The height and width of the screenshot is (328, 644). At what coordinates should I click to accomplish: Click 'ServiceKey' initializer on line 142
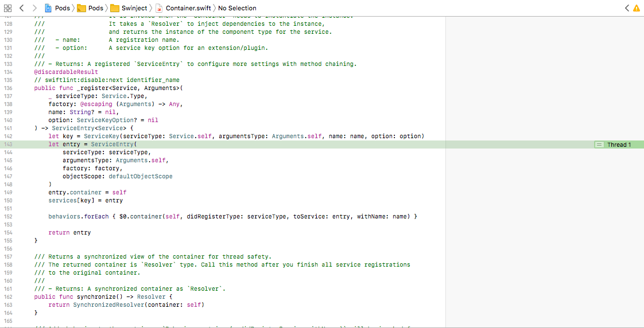pyautogui.click(x=101, y=136)
